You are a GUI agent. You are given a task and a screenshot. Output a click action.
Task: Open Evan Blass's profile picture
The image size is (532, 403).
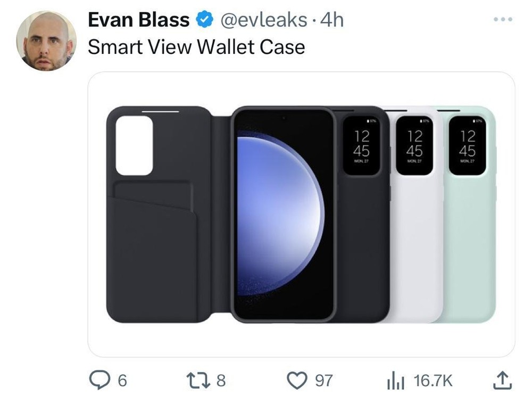pyautogui.click(x=46, y=40)
